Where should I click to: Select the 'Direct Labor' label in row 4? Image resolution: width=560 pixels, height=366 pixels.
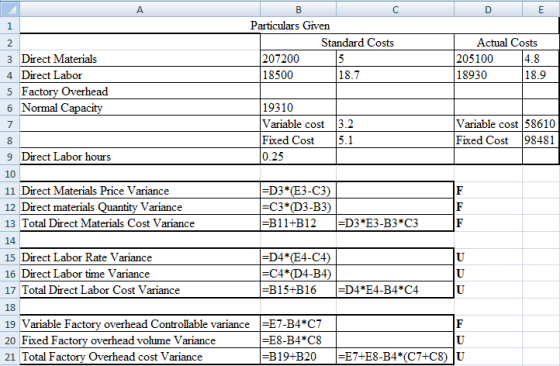[140, 75]
